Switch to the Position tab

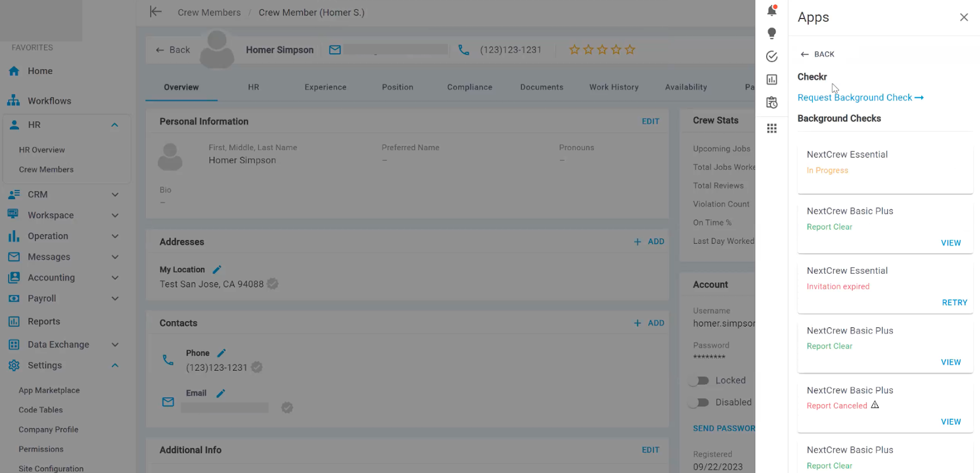point(398,87)
